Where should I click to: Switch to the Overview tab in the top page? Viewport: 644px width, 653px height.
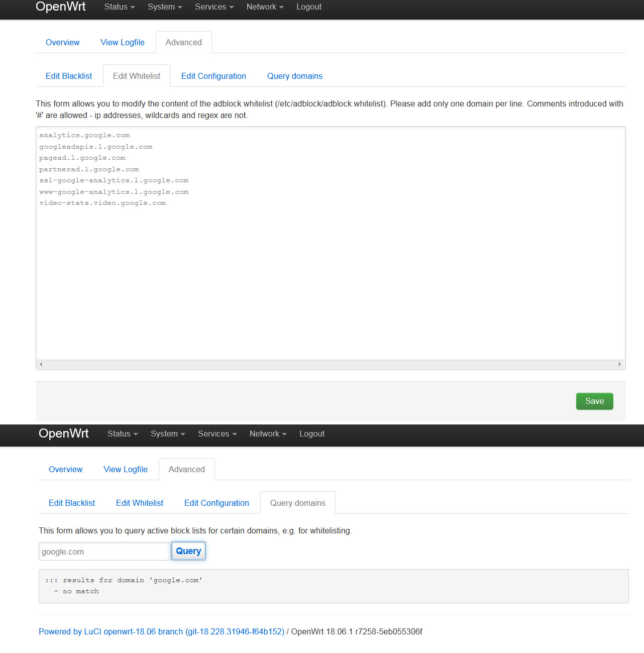[63, 43]
